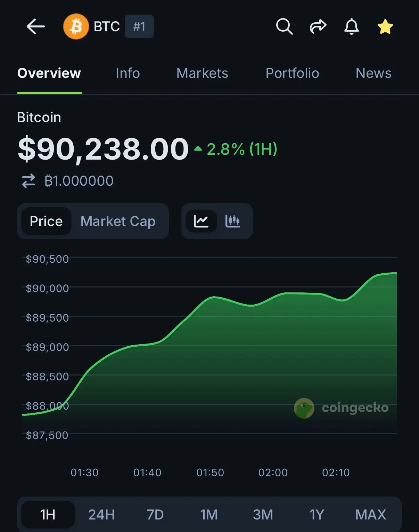Viewport: 419px width, 532px height.
Task: Select the 24H time range
Action: 101,515
